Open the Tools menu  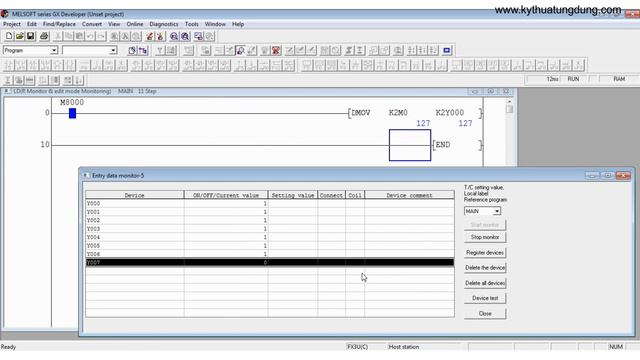pyautogui.click(x=191, y=24)
